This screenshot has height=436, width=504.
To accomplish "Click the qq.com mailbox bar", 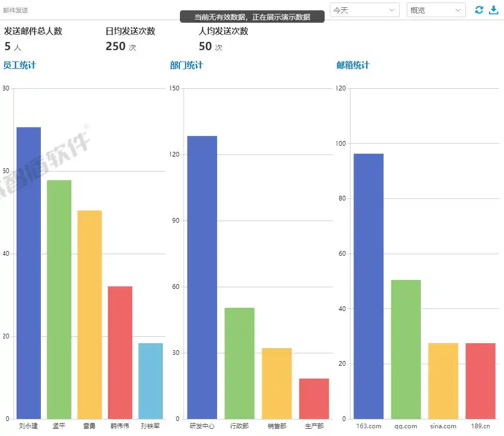I will point(406,349).
